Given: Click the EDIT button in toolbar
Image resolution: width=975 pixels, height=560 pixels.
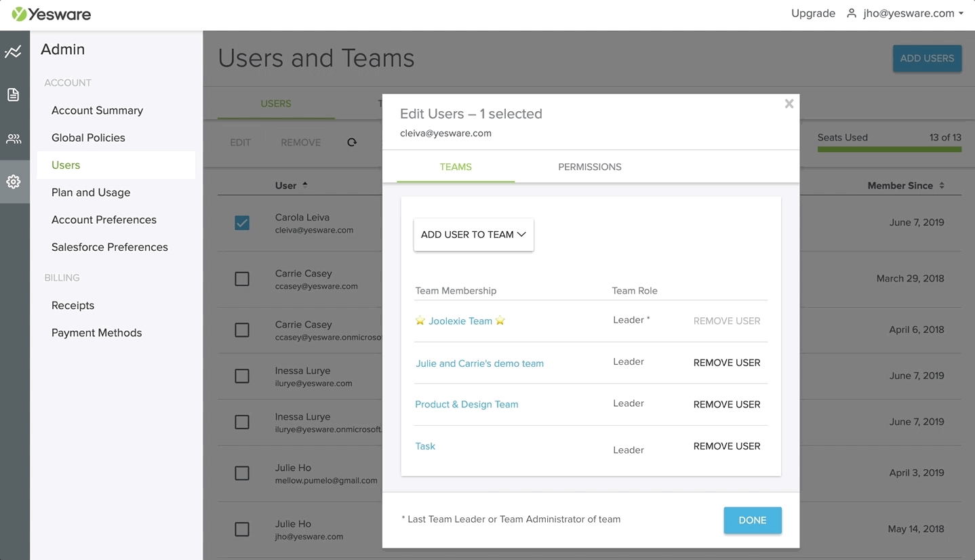Looking at the screenshot, I should pos(240,142).
